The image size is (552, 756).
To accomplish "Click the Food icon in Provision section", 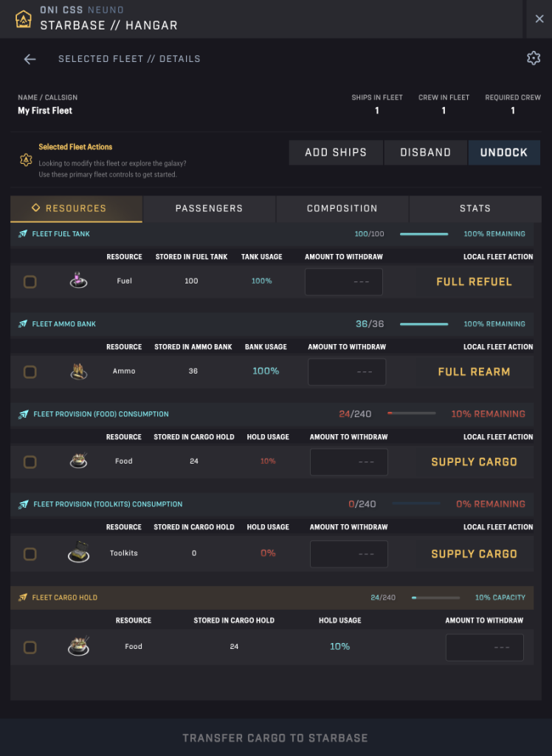I will click(79, 461).
